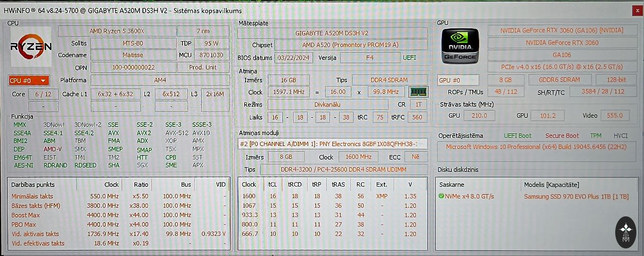Image resolution: width=644 pixels, height=256 pixels.
Task: Click the AMD Ryzen 5 3600X name field
Action: tap(116, 31)
